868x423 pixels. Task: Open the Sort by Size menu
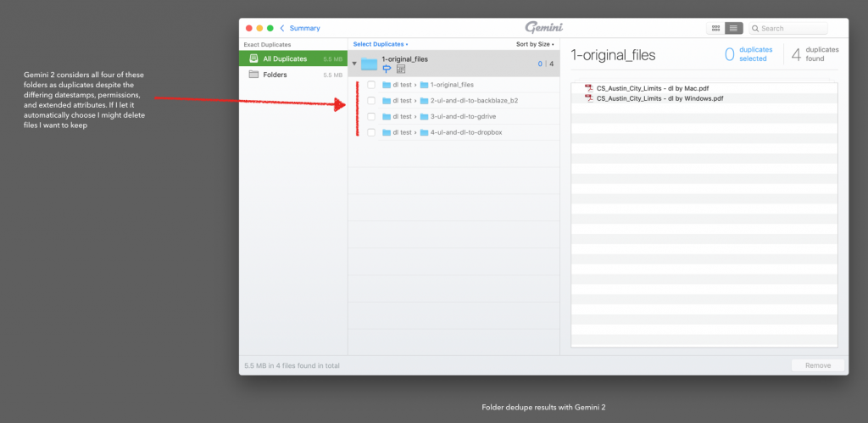tap(535, 44)
